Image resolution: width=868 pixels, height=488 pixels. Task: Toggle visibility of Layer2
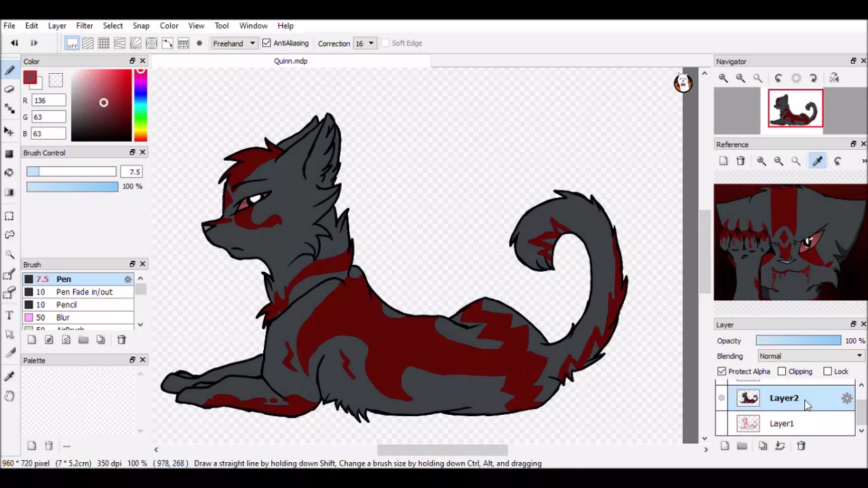(722, 399)
